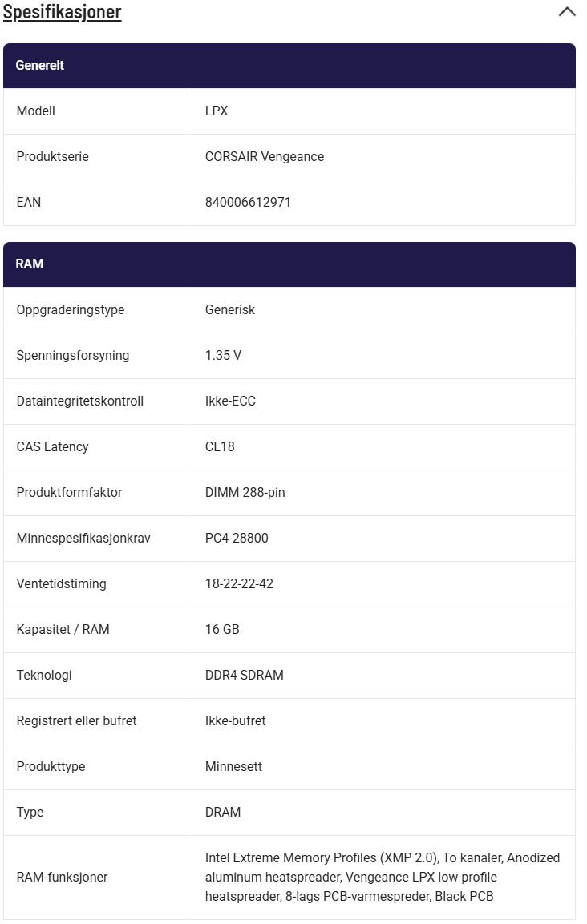The width and height of the screenshot is (587, 924).
Task: Click the CL18 CAS Latency value
Action: click(220, 447)
